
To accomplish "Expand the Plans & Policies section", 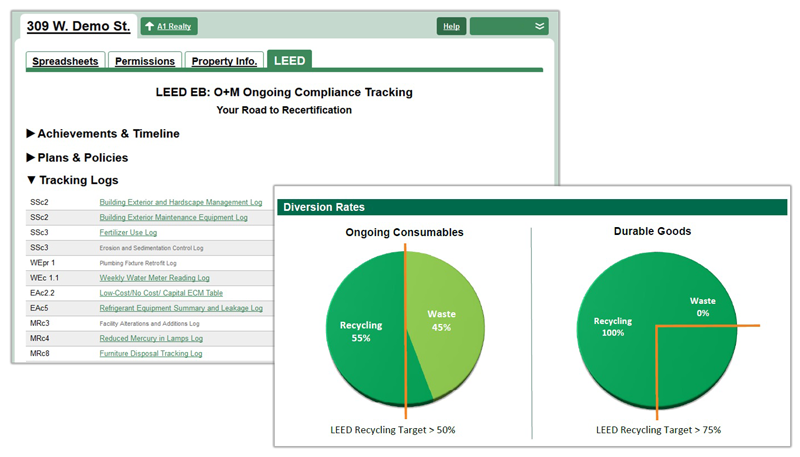I will (77, 158).
